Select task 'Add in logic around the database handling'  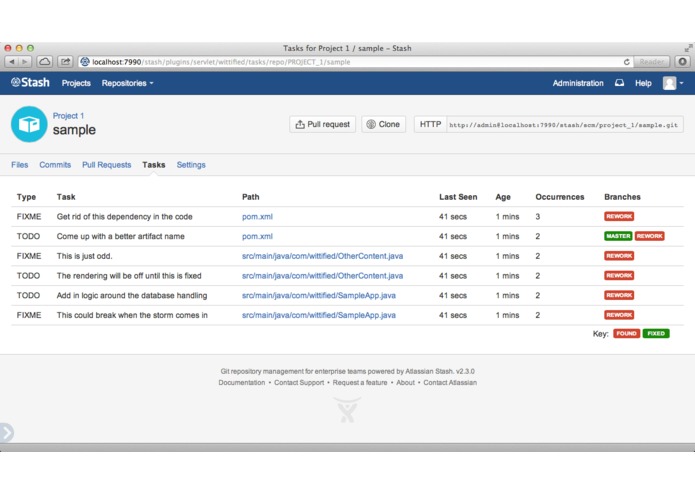click(x=132, y=296)
